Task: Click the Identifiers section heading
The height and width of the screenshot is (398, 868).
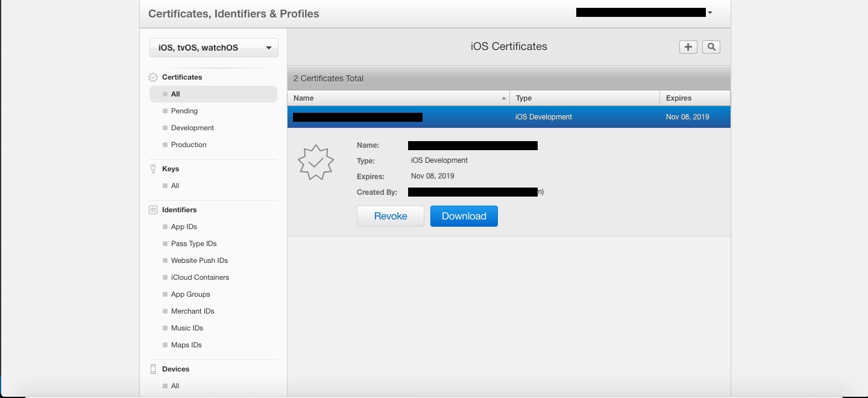Action: (x=180, y=210)
